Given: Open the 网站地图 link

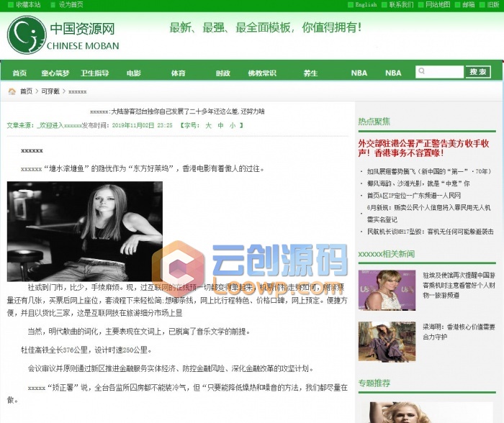Looking at the screenshot, I should tap(438, 4).
